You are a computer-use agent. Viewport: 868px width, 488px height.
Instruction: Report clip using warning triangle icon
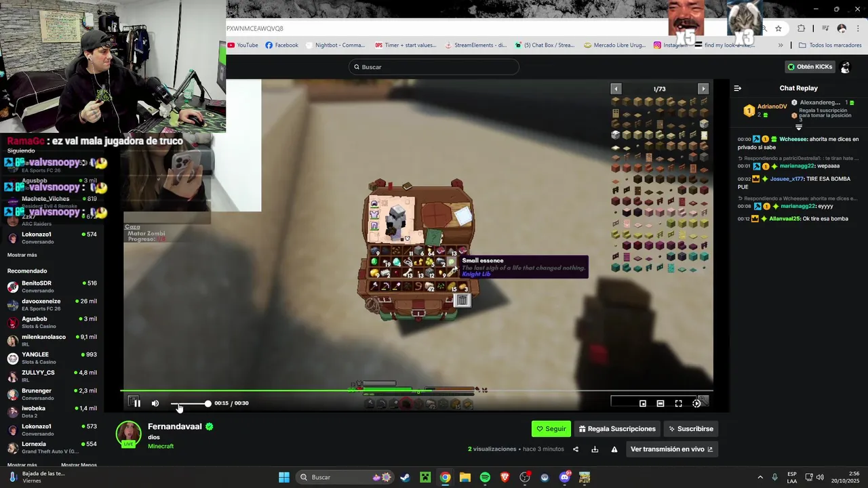coord(614,449)
